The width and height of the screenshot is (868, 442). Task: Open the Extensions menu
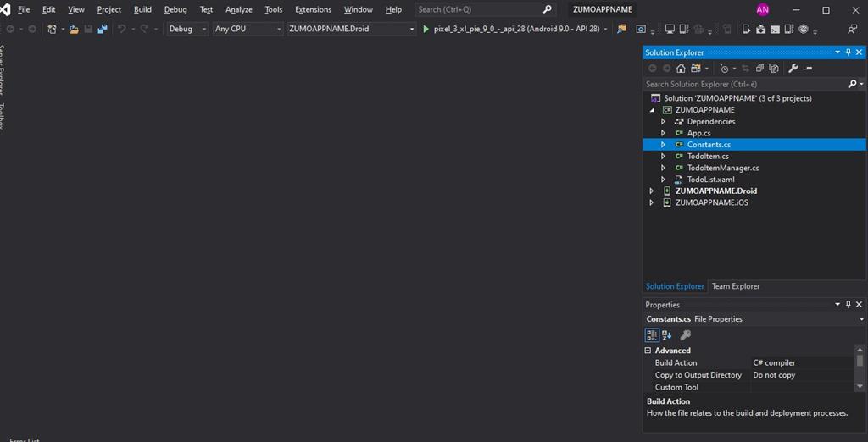[314, 9]
